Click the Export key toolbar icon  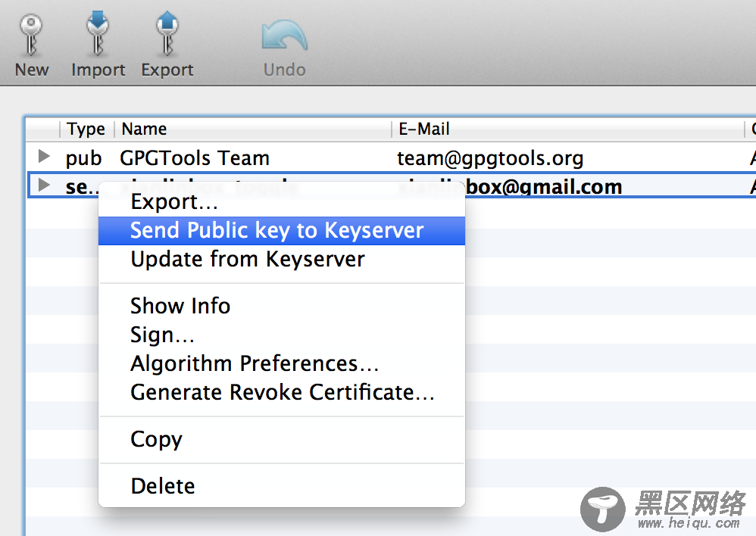(167, 33)
